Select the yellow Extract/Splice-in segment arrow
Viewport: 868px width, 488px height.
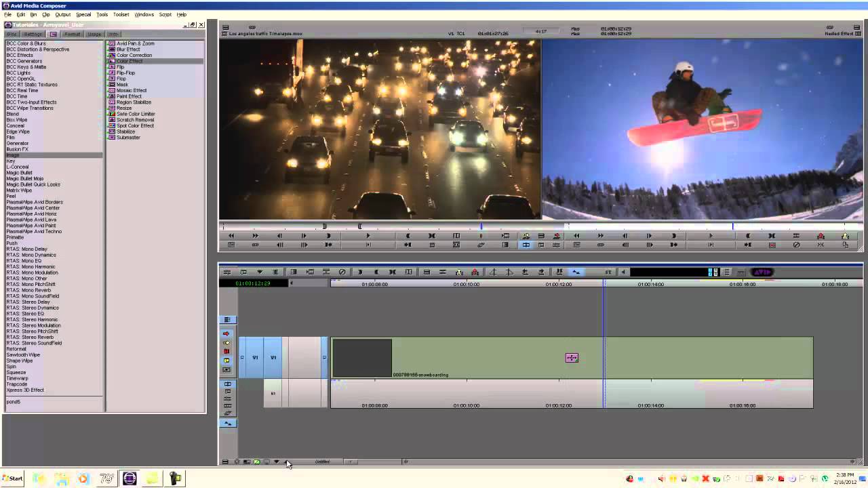coord(226,343)
